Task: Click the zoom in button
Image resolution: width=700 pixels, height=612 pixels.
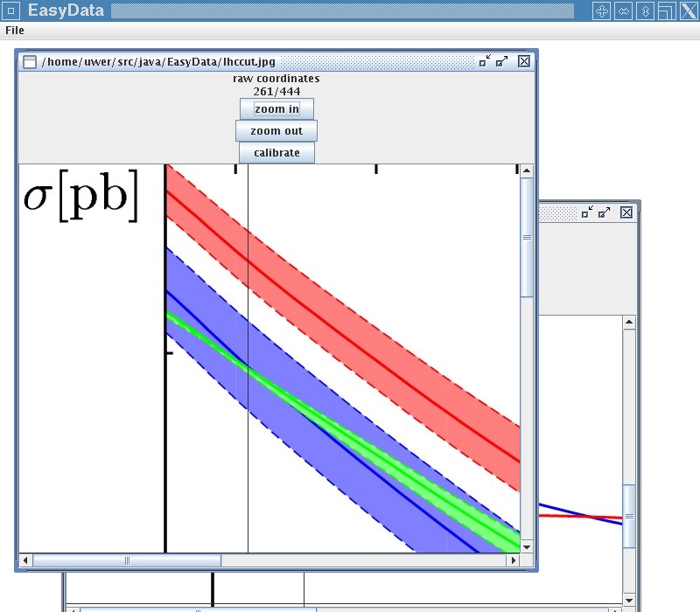Action: tap(276, 109)
